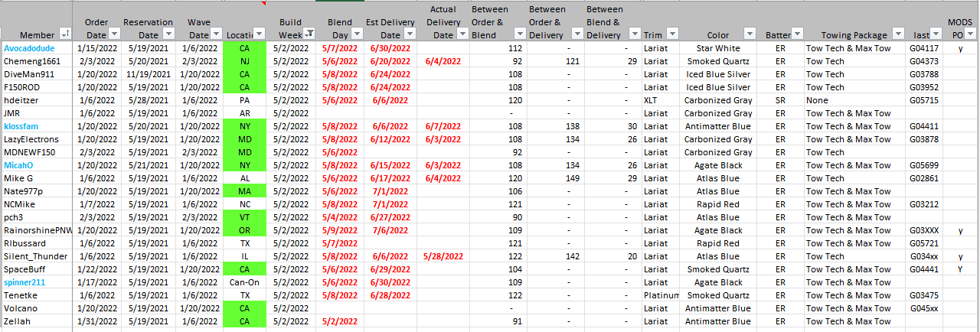
Task: Open the Member column sort dropdown
Action: point(65,34)
